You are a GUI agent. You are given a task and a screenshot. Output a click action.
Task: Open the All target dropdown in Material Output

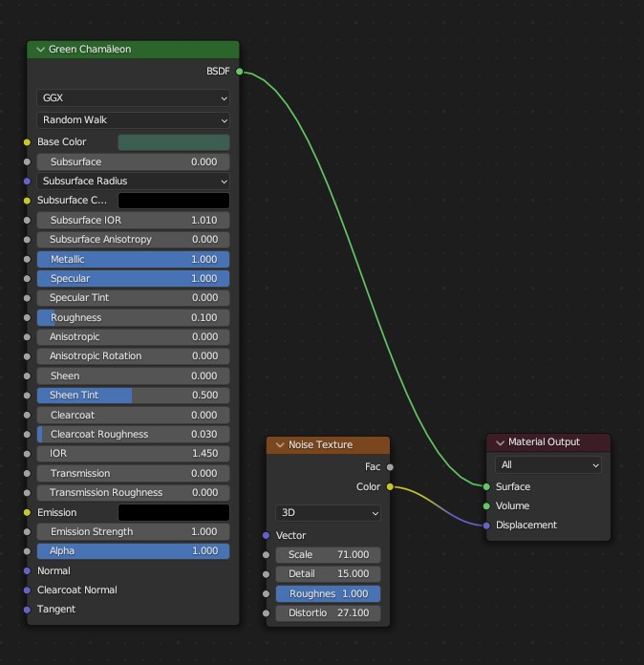(x=548, y=465)
